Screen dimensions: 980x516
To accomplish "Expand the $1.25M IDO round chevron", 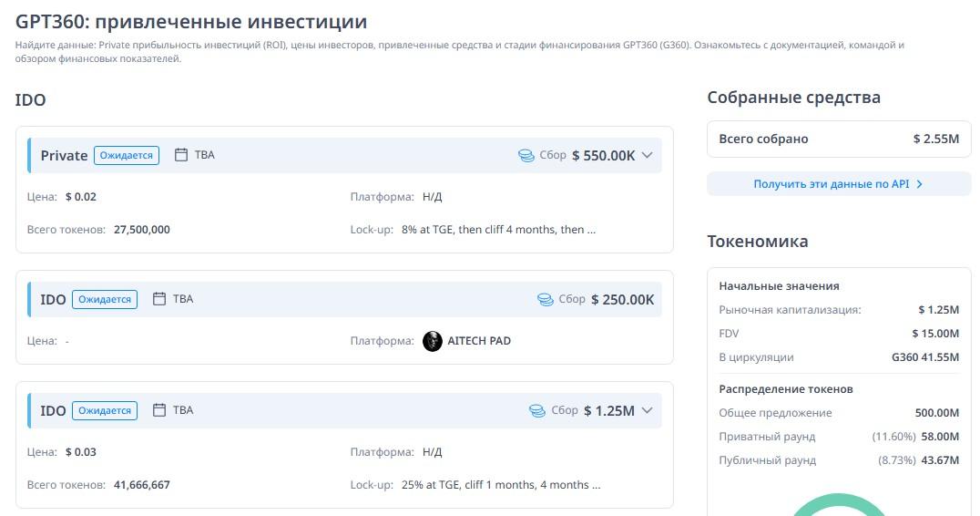I will click(x=648, y=410).
